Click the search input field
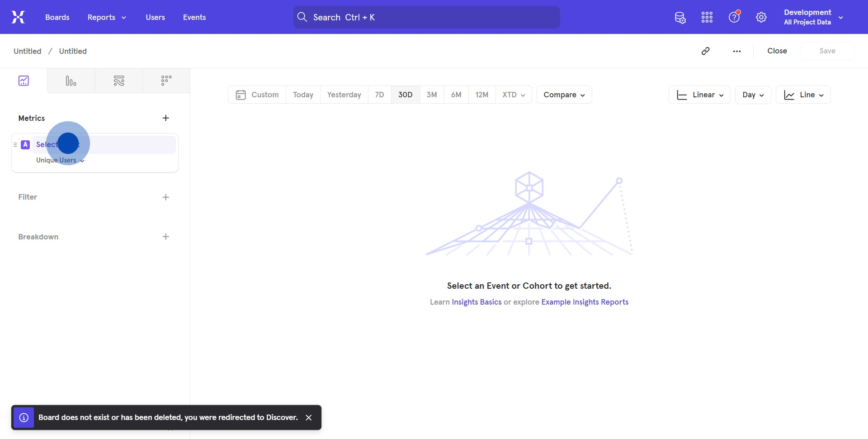 [x=426, y=17]
